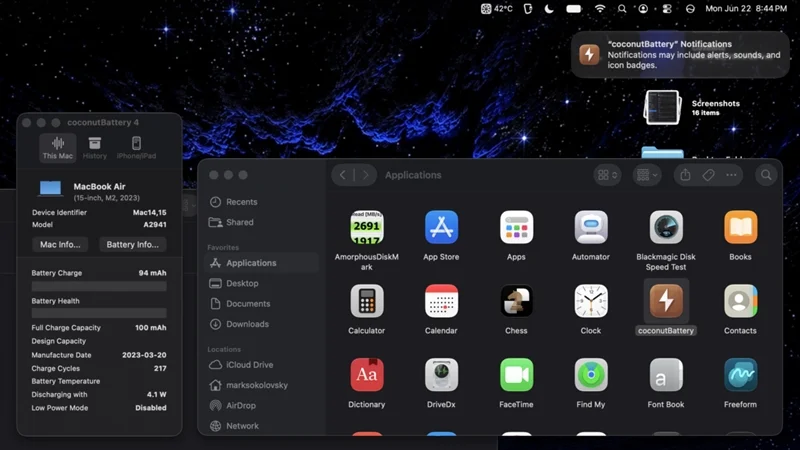
Task: Click the Battery Health progress bar
Action: [x=99, y=313]
